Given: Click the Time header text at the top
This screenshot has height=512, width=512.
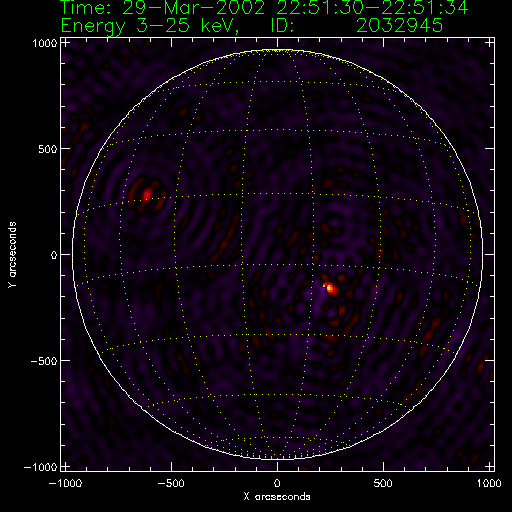Looking at the screenshot, I should pos(264,7).
